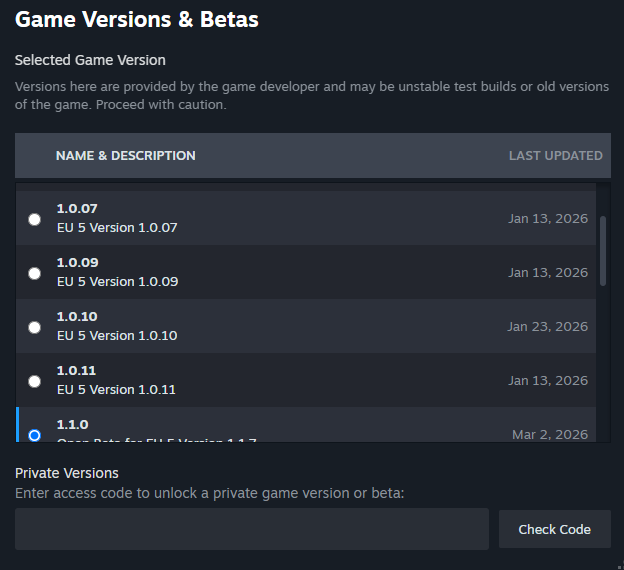Click the NAME & DESCRIPTION column header
The width and height of the screenshot is (624, 570).
[126, 156]
